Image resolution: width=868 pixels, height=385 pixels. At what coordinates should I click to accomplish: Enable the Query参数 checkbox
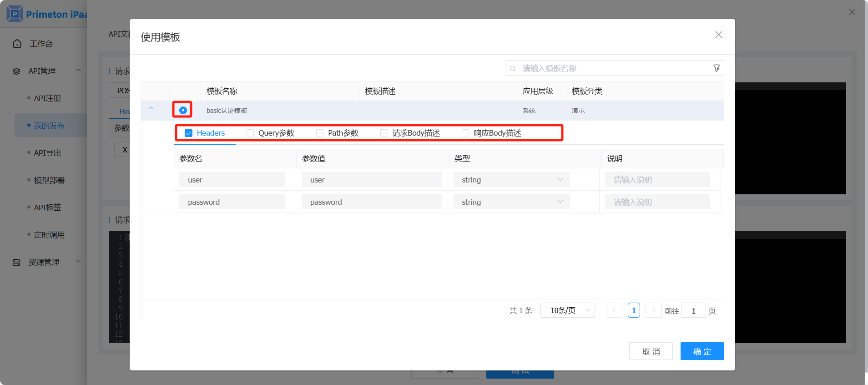point(250,133)
